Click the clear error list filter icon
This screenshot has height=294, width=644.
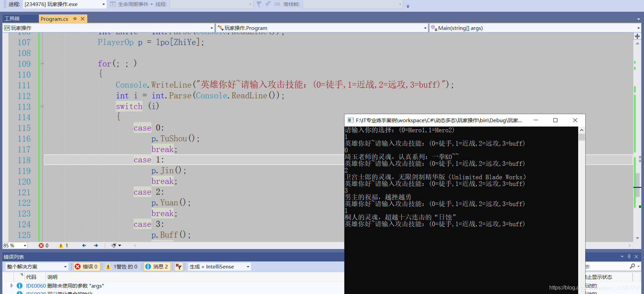[179, 266]
